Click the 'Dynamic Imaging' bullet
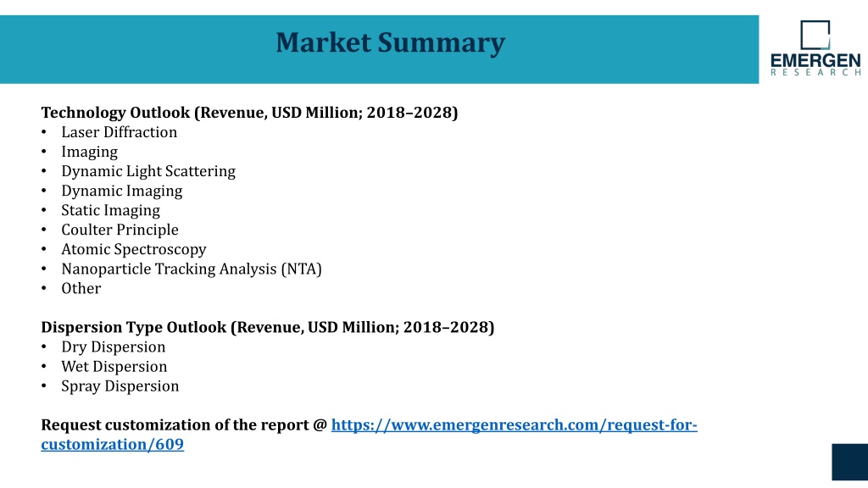 122,191
